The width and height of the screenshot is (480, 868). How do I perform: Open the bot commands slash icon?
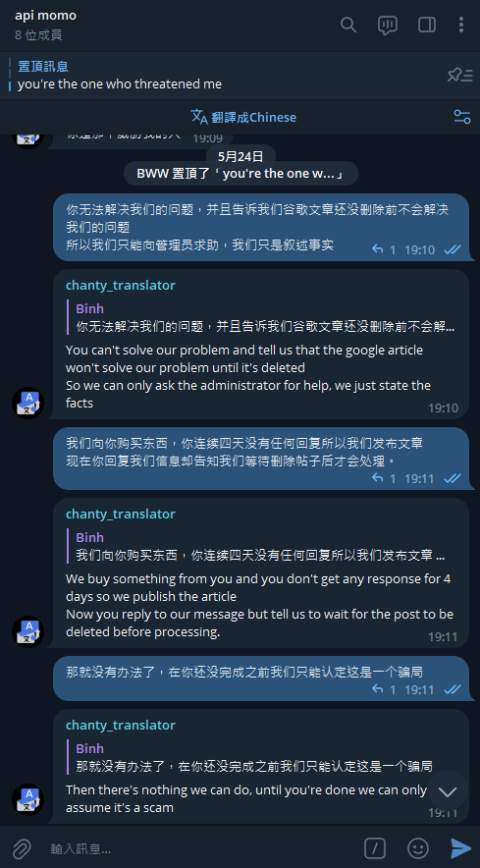point(375,848)
